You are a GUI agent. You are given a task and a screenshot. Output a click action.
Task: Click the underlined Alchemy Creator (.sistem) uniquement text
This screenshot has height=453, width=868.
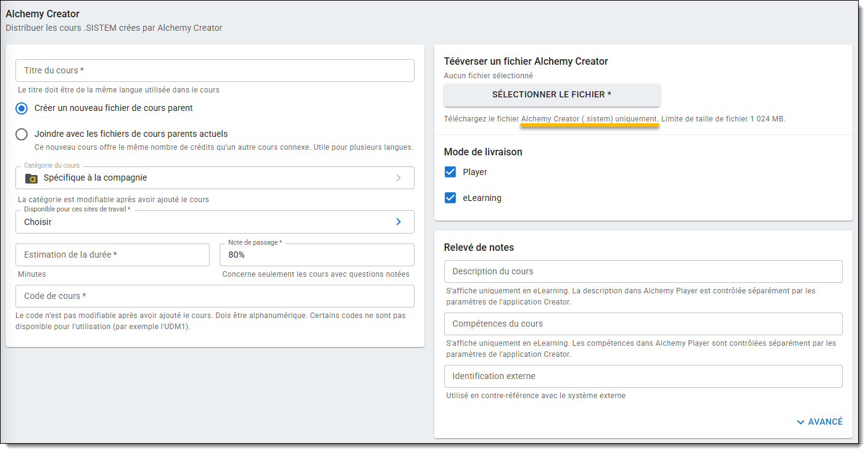click(590, 119)
